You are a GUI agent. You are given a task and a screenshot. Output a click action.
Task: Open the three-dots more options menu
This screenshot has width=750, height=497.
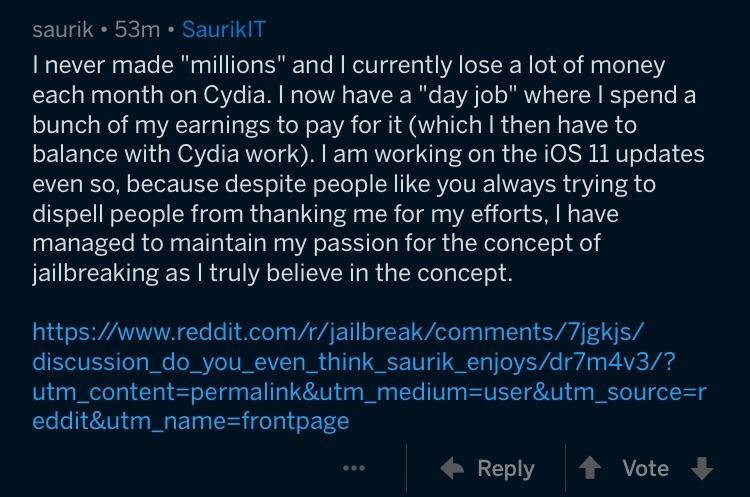(354, 468)
